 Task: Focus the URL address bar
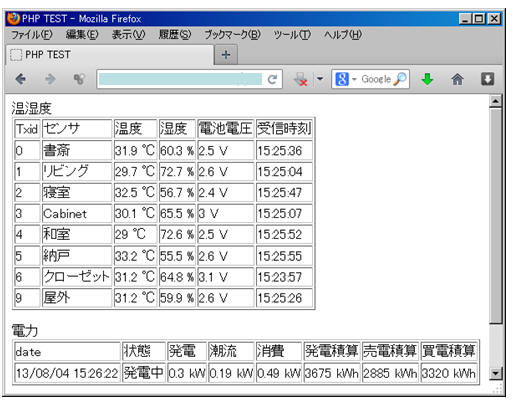(x=180, y=79)
